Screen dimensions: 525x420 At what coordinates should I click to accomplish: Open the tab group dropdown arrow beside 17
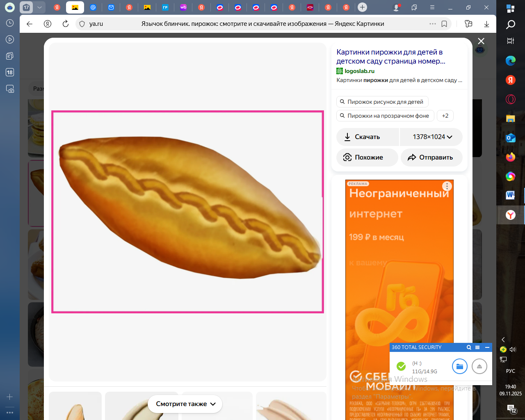(x=39, y=7)
